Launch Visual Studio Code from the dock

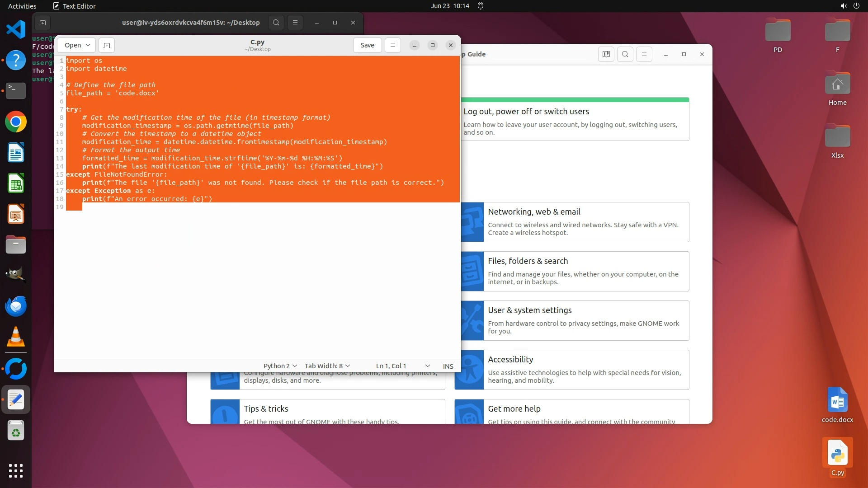(16, 30)
